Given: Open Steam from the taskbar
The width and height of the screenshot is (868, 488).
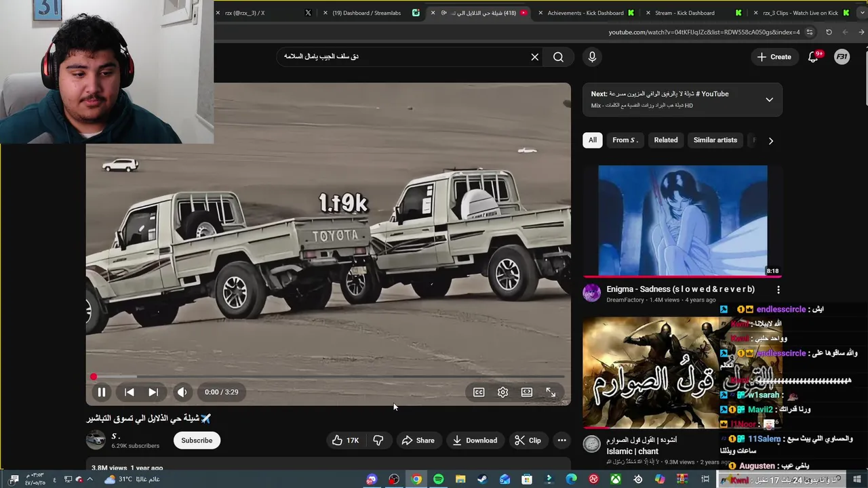Looking at the screenshot, I should point(482,479).
